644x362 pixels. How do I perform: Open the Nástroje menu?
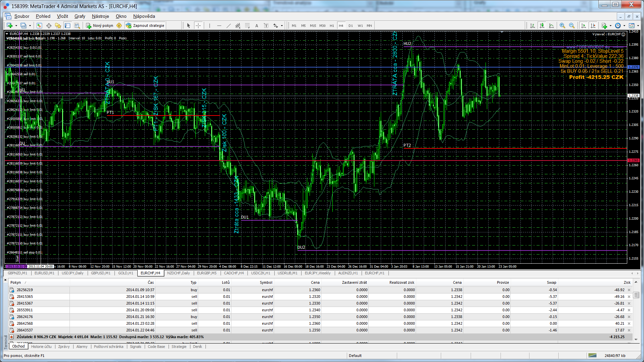pos(100,16)
